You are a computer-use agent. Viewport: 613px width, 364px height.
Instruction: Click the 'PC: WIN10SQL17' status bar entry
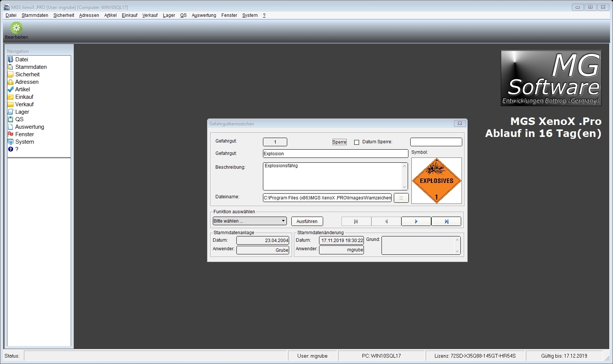(381, 356)
